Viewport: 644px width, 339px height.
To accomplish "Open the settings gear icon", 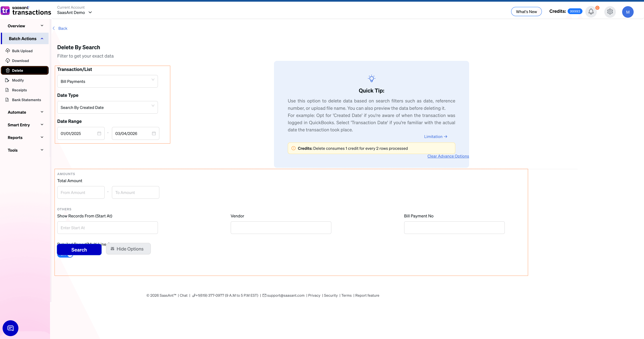I will point(610,12).
